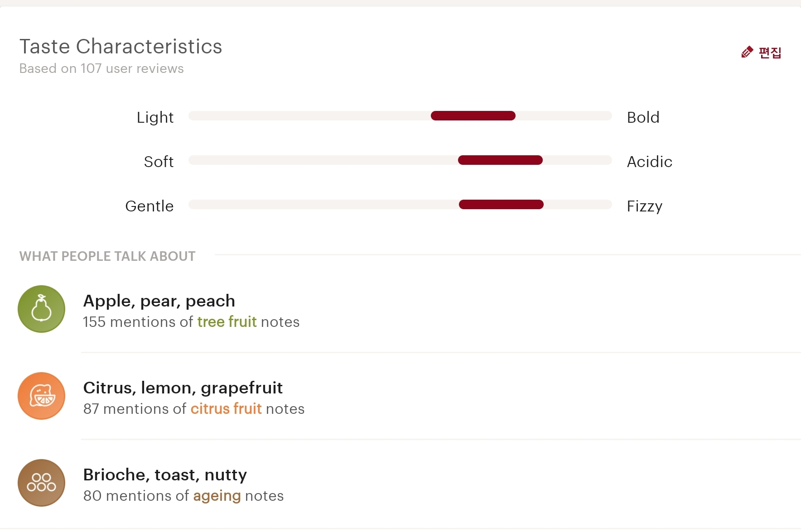
Task: Click the green 'tree fruit' link text
Action: (x=227, y=322)
